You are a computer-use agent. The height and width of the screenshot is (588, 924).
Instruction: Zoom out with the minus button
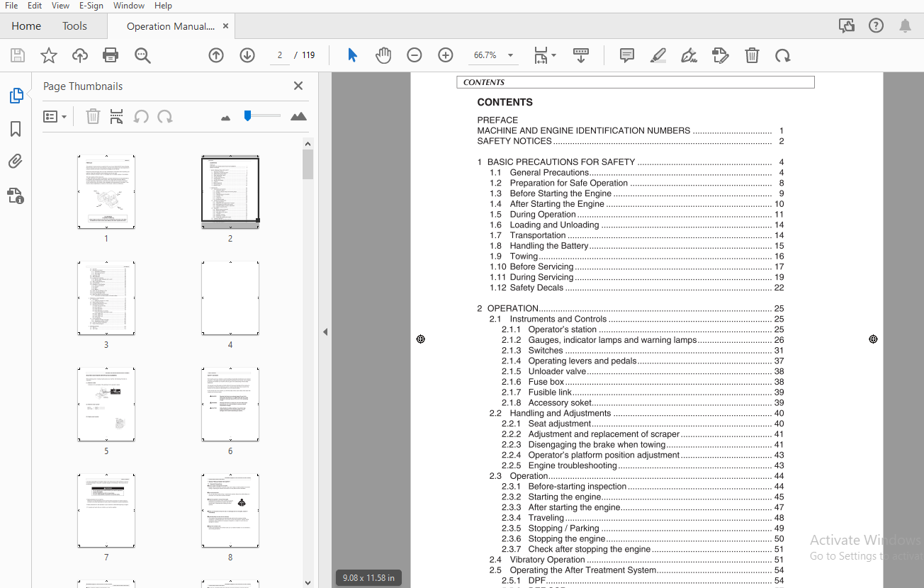(x=415, y=55)
